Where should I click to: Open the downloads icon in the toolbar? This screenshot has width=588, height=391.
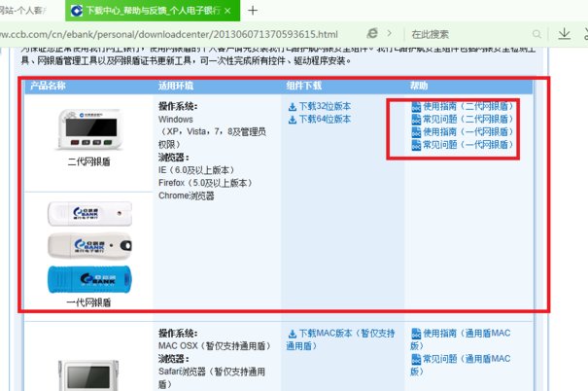[x=564, y=34]
